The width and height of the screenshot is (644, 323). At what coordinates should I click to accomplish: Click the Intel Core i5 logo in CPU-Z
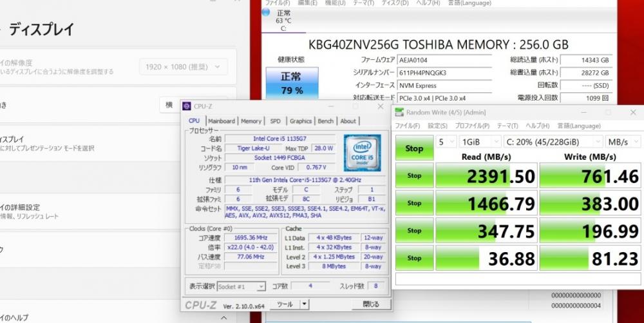coord(362,152)
